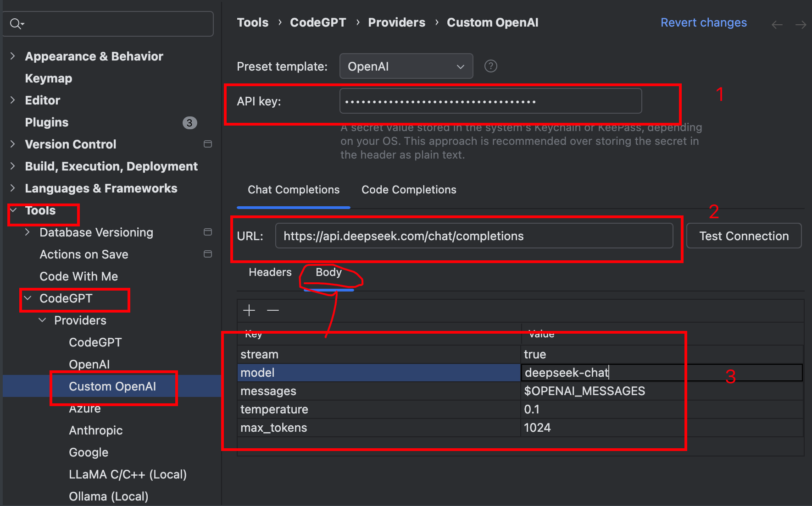The image size is (812, 506).
Task: Click the project-level icon beside Database Versioning
Action: pyautogui.click(x=208, y=232)
